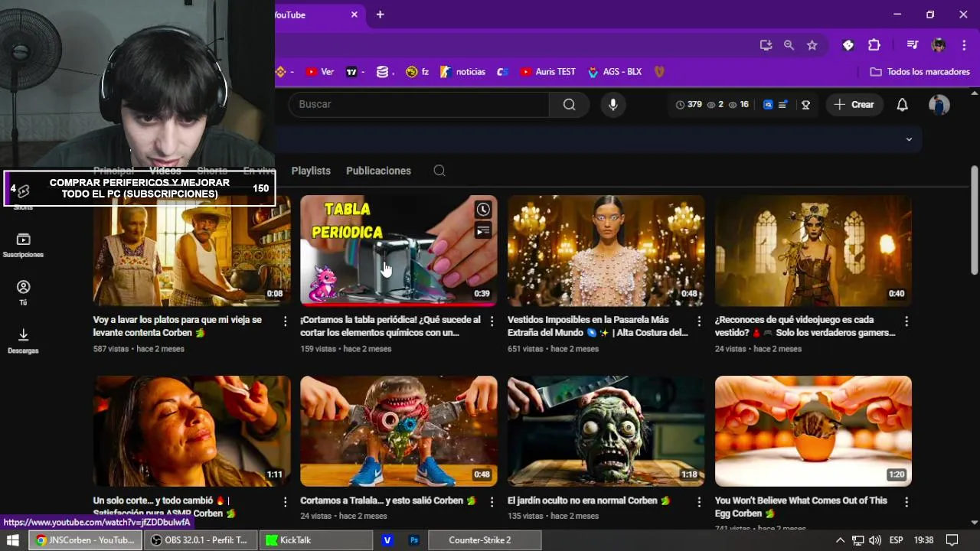The height and width of the screenshot is (551, 980).
Task: Open the YouTube account avatar menu
Action: pos(939,105)
